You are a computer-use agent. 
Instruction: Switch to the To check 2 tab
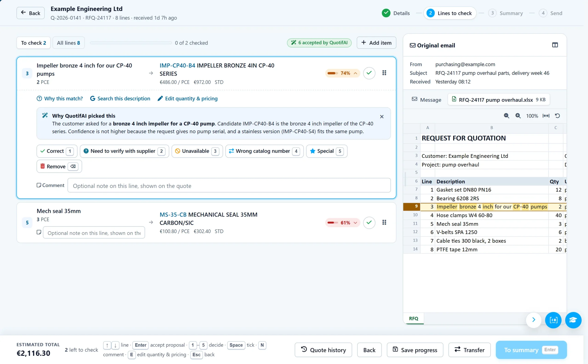point(34,43)
